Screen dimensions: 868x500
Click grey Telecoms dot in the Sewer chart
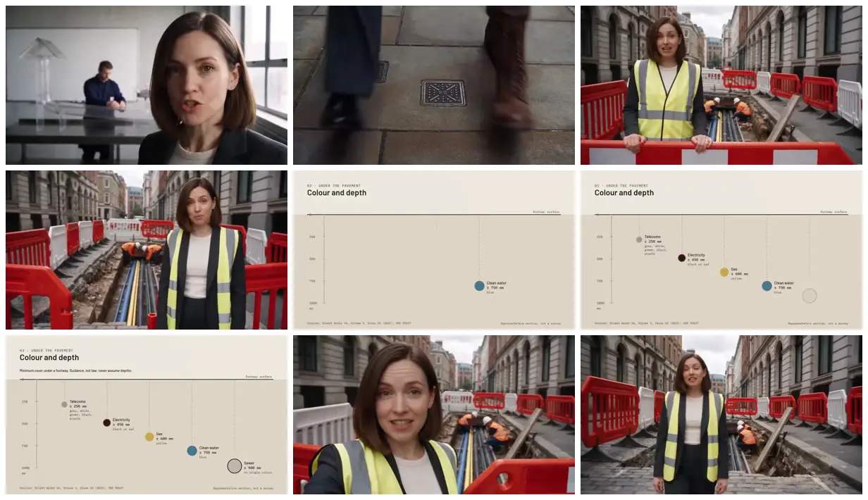click(64, 404)
